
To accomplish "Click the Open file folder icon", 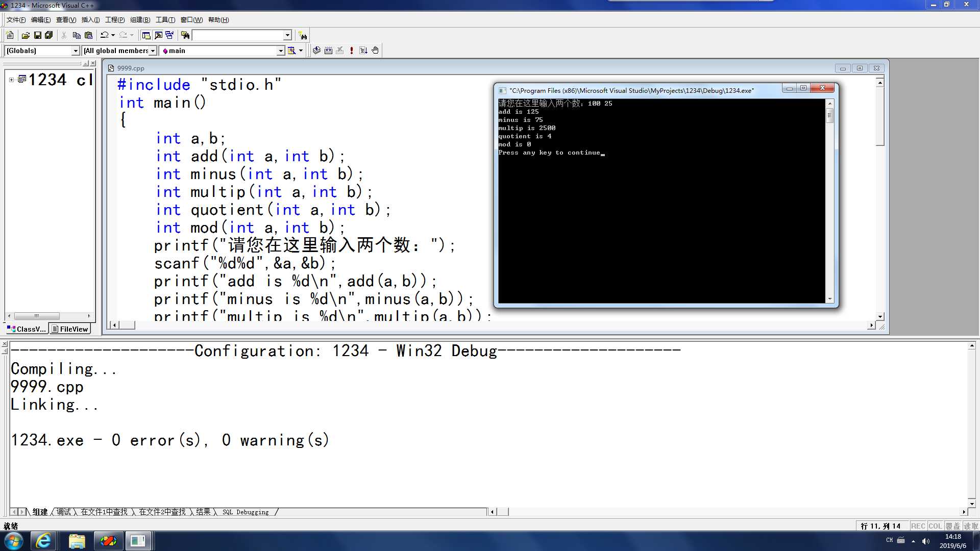I will click(25, 35).
